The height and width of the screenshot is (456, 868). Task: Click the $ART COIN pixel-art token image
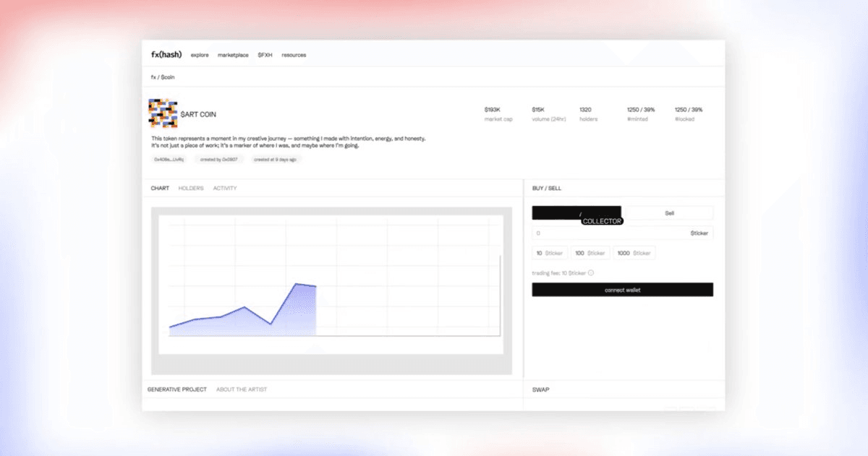pos(163,113)
